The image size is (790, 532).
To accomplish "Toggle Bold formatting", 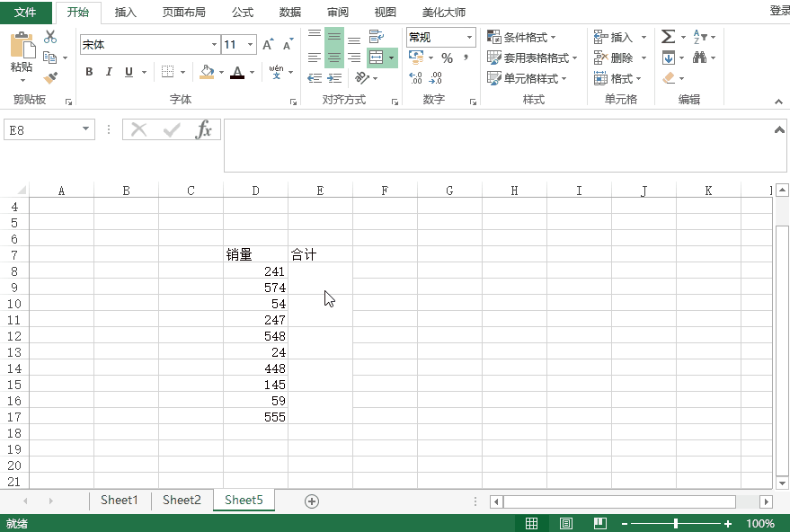I will 89,72.
